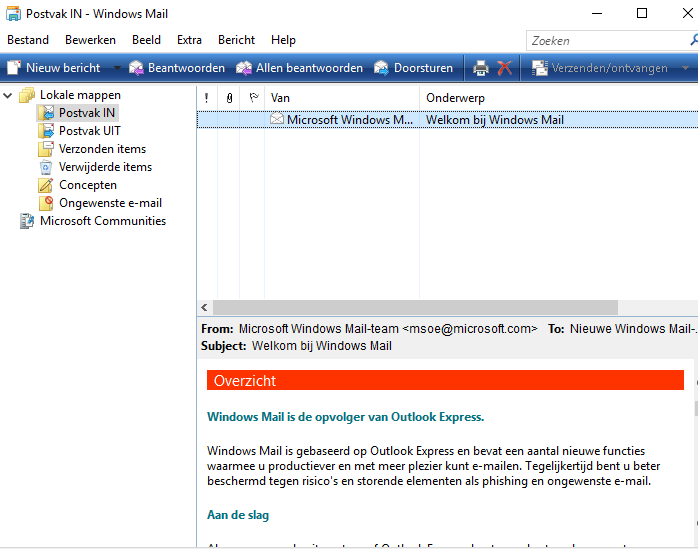Select the Postvak UIT folder
This screenshot has width=698, height=549.
click(89, 131)
